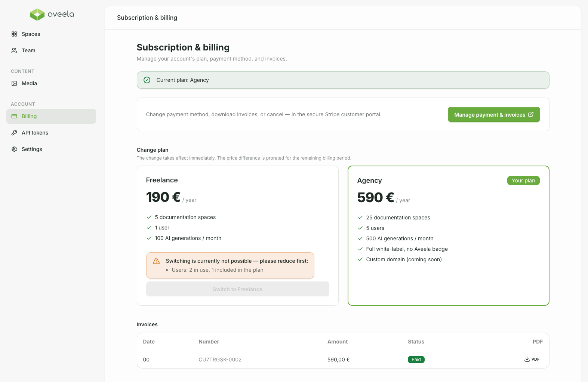Click the current plan checkmark badge icon
This screenshot has width=588, height=382.
pos(147,80)
